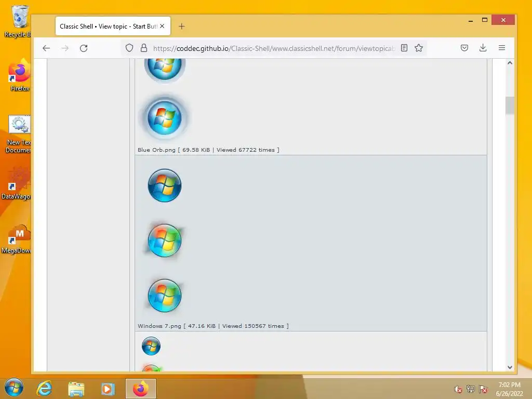Select the New Text Document desktop icon
This screenshot has width=532, height=399.
click(18, 135)
